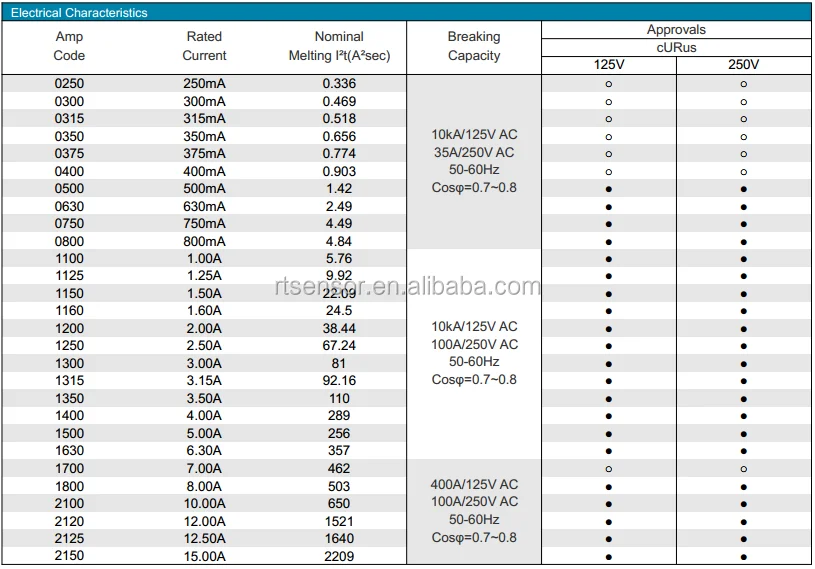
Task: Click rated current '15.00A'
Action: pyautogui.click(x=204, y=557)
